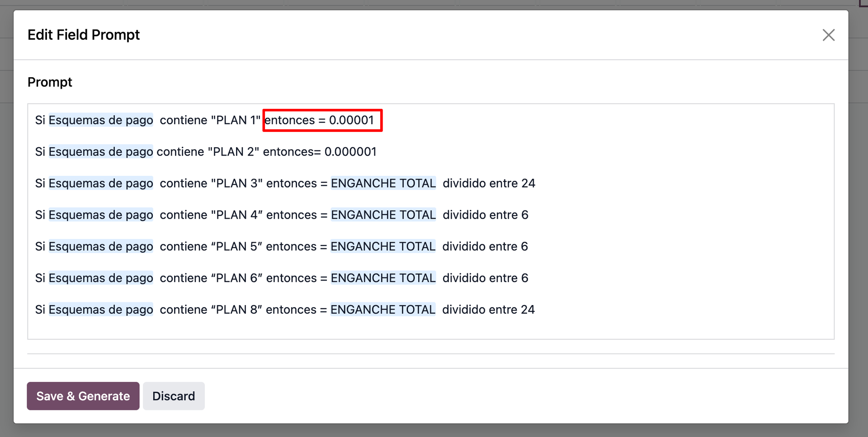Select the Esquemas de pago tag in PLAN 1 line
Viewport: 868px width, 437px height.
[101, 120]
